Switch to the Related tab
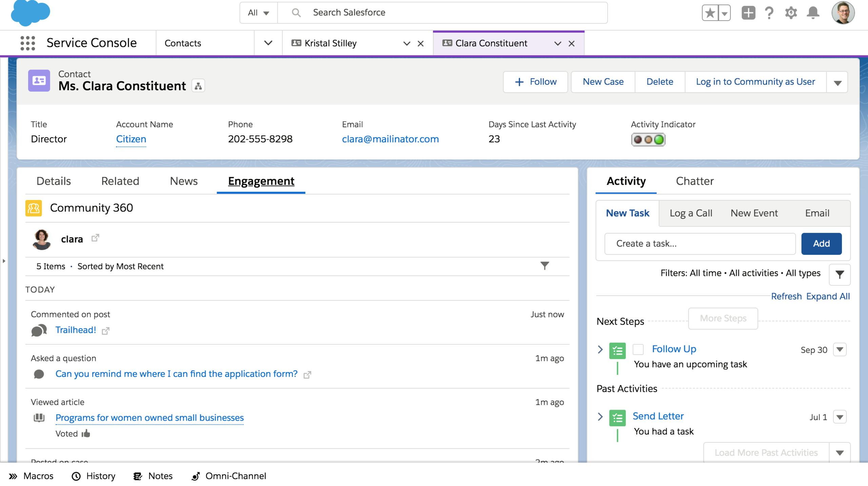The width and height of the screenshot is (868, 486). (120, 181)
